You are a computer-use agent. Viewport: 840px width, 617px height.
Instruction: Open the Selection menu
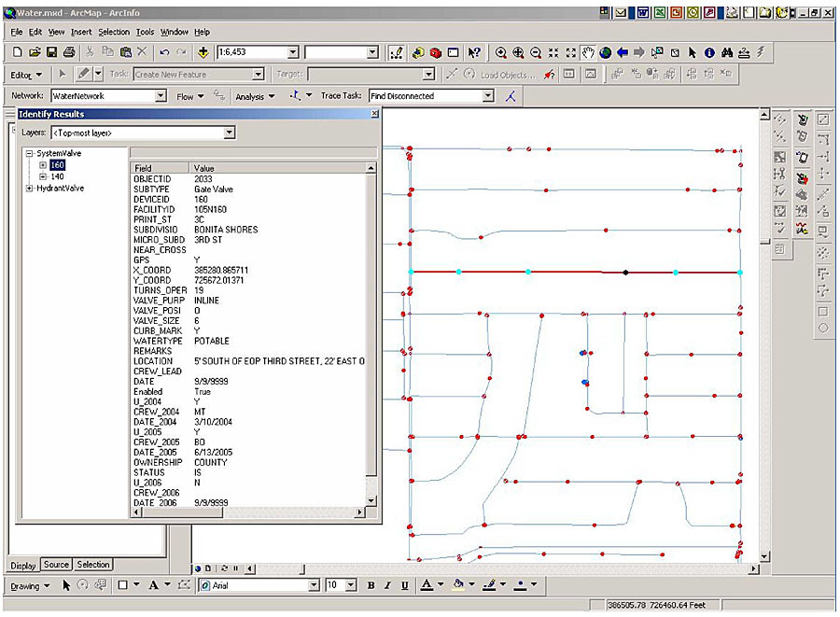pos(114,32)
